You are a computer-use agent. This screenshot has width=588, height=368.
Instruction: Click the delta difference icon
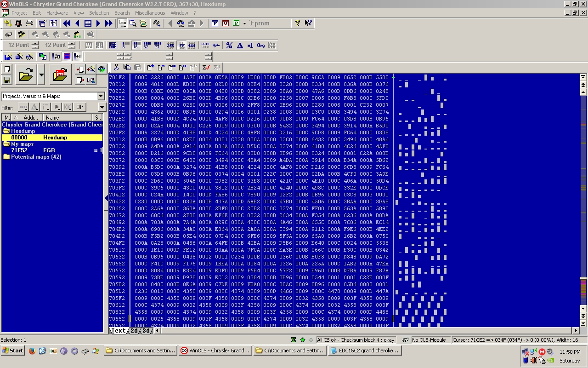239,45
